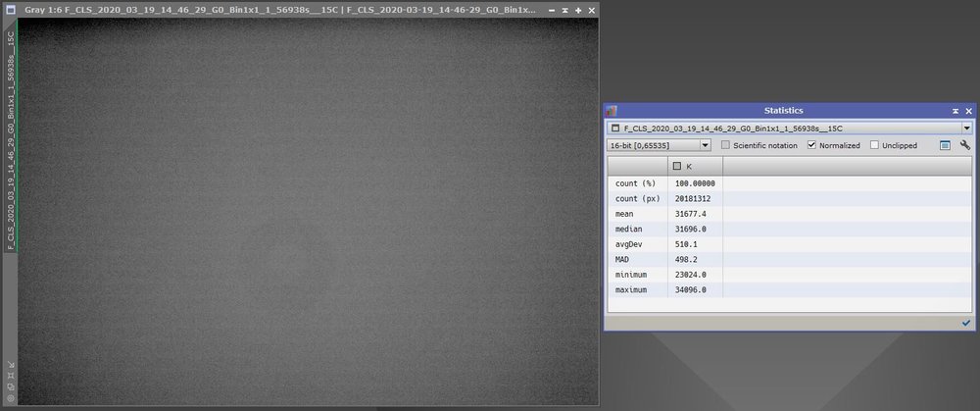
Task: Uncheck the Normalized checkbox
Action: pyautogui.click(x=811, y=145)
